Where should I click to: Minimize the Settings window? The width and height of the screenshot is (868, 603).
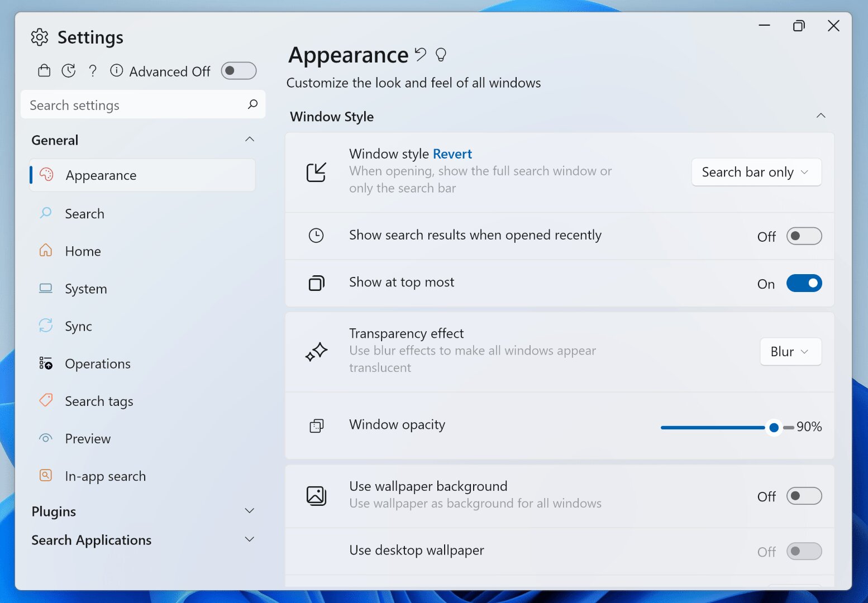764,26
